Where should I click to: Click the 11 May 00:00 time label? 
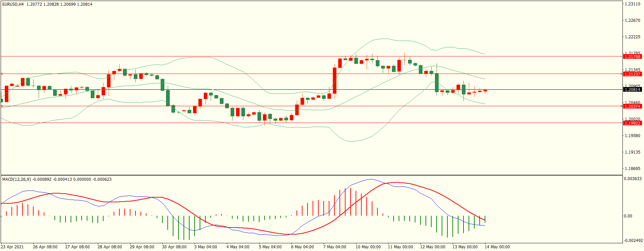click(400, 247)
